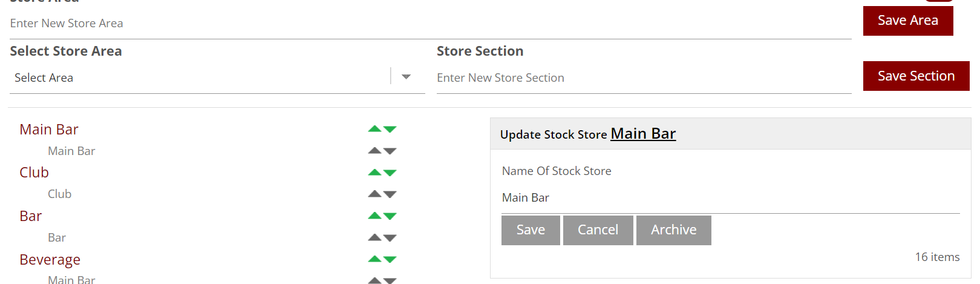Select the Club section under Club
Screen dimensions: 980x284
point(60,194)
